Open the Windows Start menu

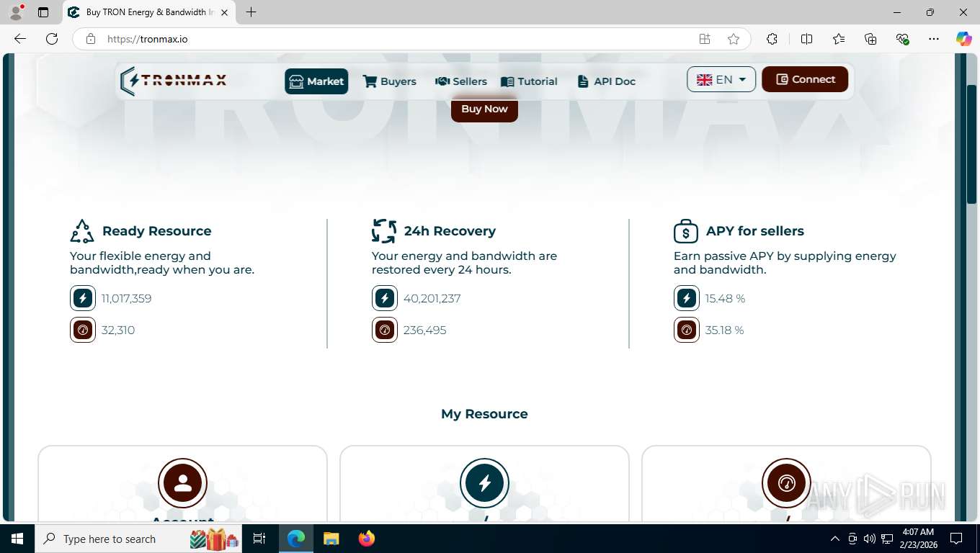pyautogui.click(x=17, y=539)
